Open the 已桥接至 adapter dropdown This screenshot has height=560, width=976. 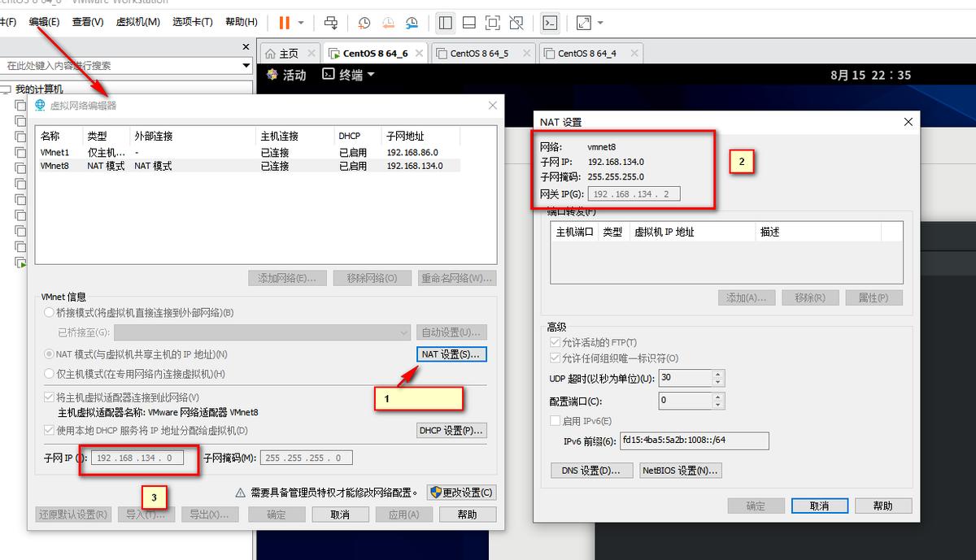[404, 332]
